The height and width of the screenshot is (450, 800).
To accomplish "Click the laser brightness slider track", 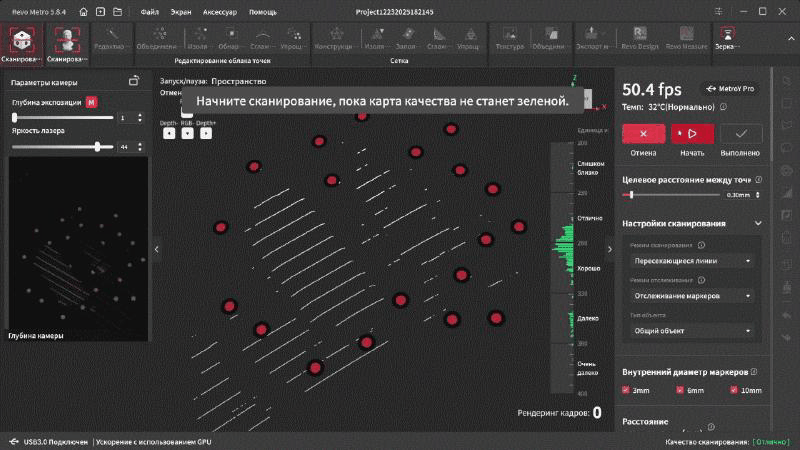I will click(x=63, y=147).
